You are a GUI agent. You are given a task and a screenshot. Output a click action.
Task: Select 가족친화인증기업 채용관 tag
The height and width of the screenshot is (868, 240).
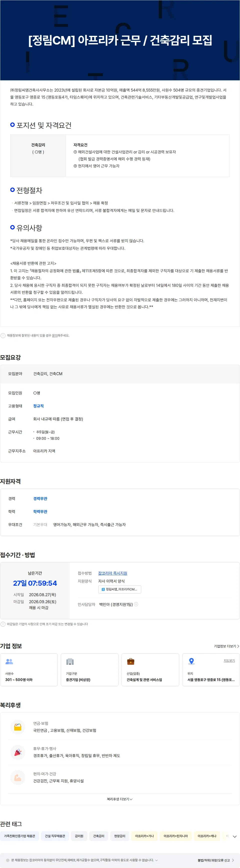[x=19, y=836]
